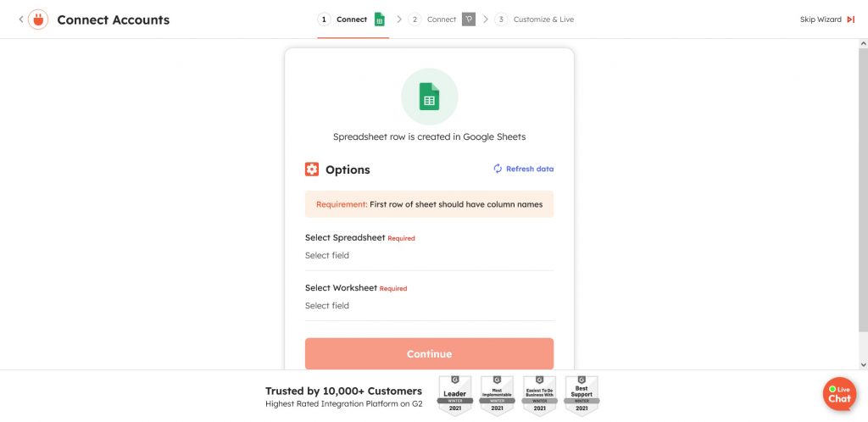
Task: Go to step 2 Connect tab
Action: point(434,19)
